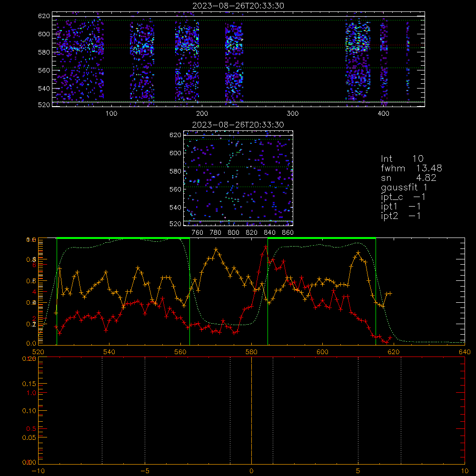Click the red '1.0' y-axis label of the bottom plot

(x=31, y=393)
